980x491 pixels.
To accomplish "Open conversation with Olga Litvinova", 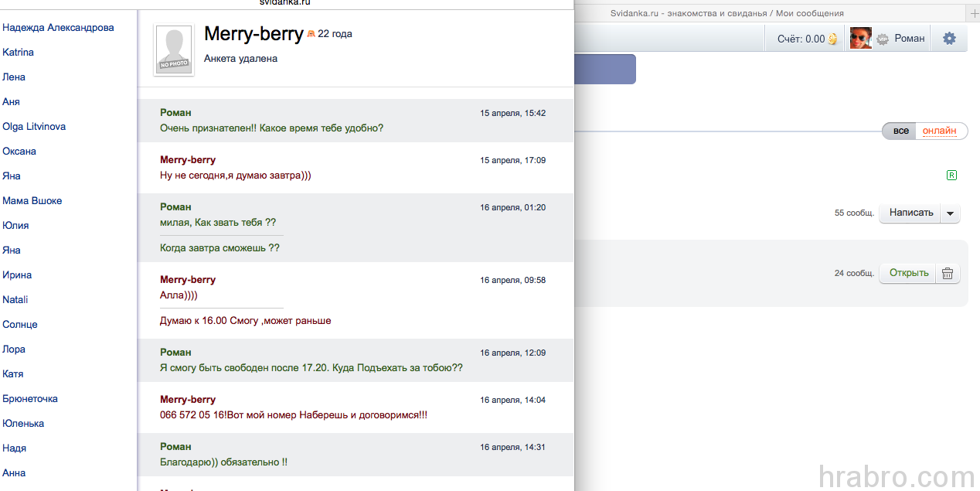I will (x=34, y=126).
